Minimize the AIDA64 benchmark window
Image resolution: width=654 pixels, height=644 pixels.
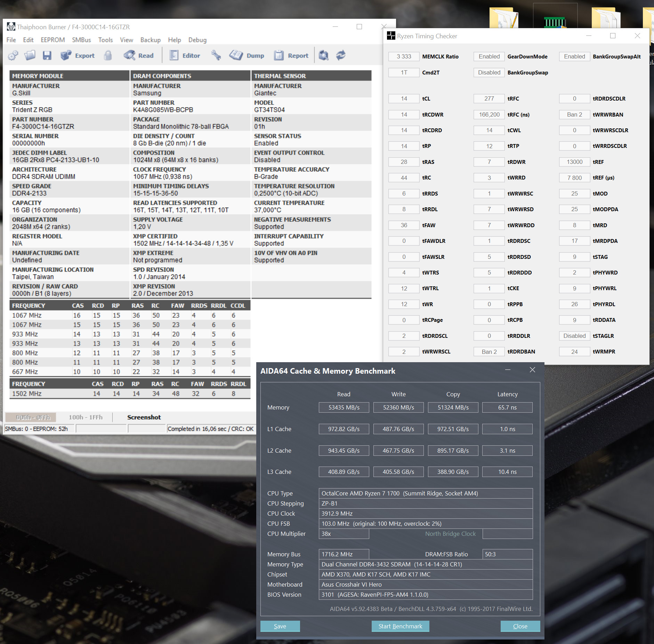(508, 370)
